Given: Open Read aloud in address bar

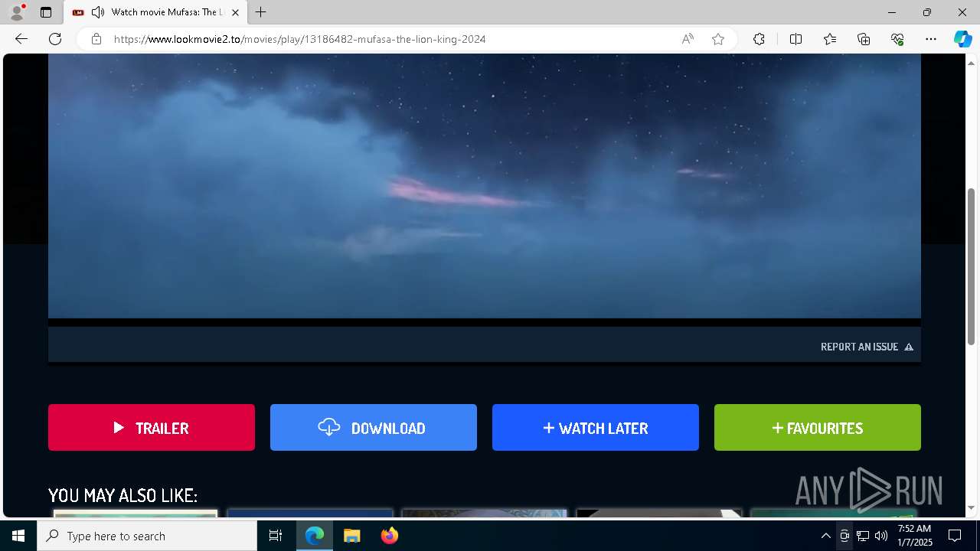Looking at the screenshot, I should coord(688,39).
